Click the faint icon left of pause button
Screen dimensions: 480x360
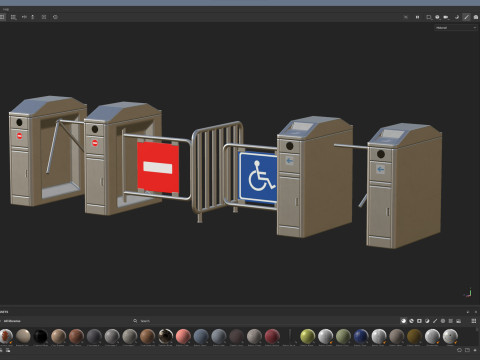(x=406, y=17)
